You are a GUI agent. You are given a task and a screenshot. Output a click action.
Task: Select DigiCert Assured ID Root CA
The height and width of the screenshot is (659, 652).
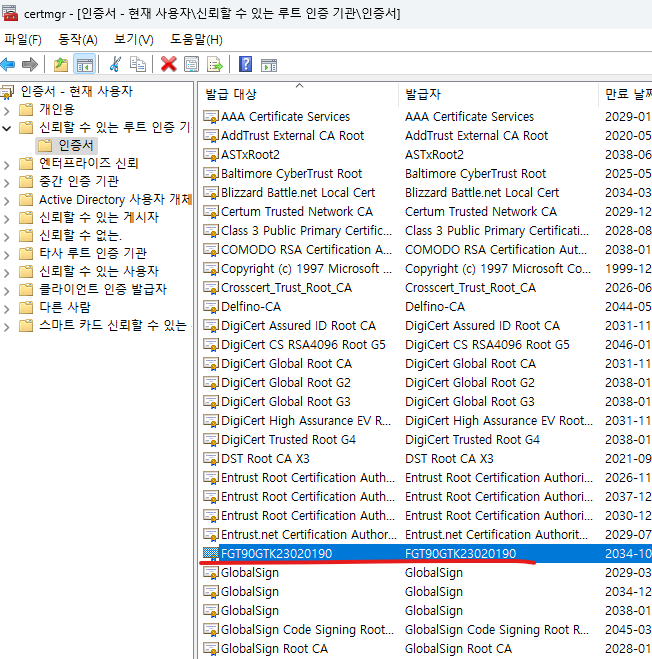click(426, 326)
